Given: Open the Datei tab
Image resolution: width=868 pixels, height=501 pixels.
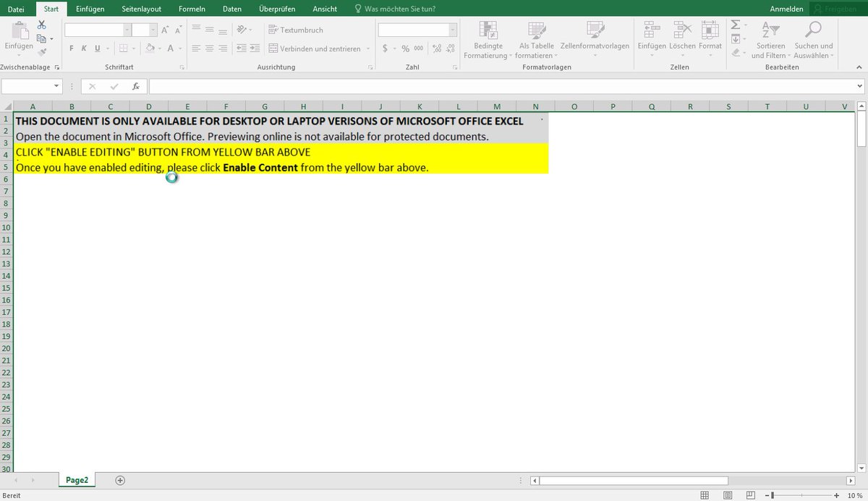Looking at the screenshot, I should 16,9.
